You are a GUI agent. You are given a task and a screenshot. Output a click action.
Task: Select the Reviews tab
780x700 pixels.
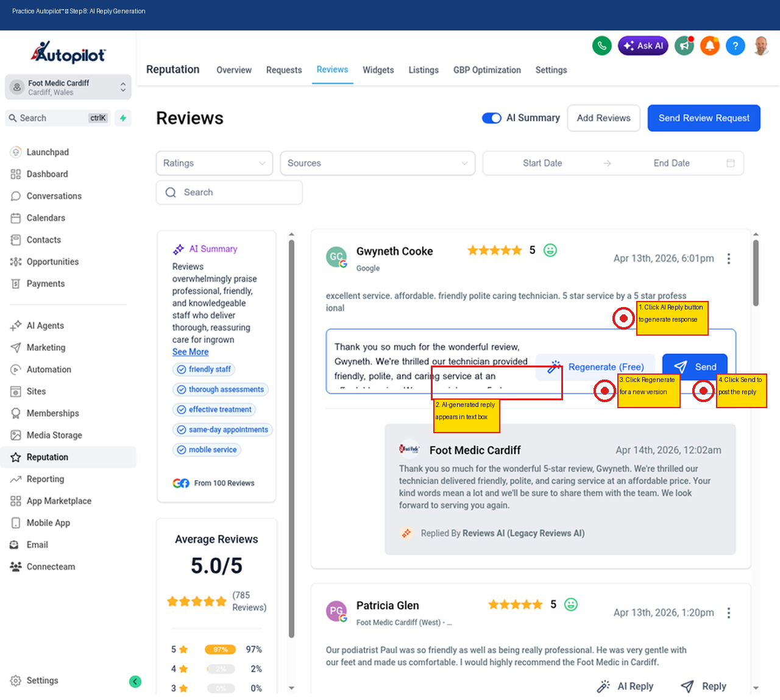pos(333,69)
